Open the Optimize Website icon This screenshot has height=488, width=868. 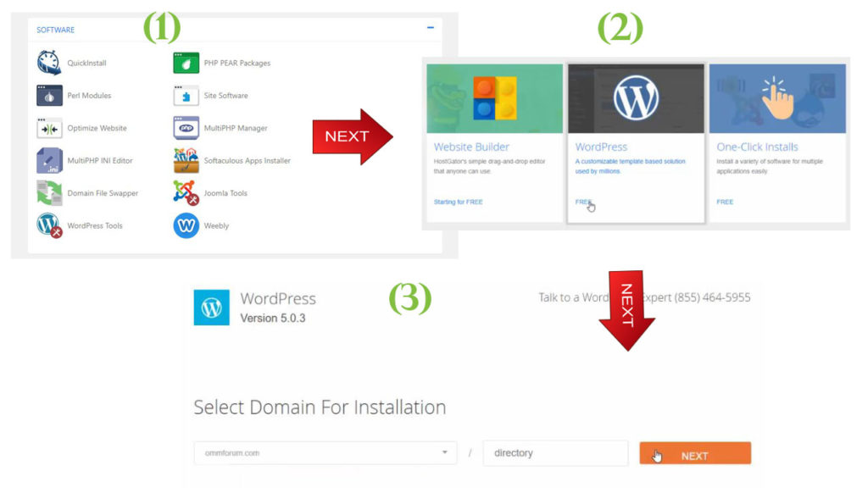tap(49, 128)
